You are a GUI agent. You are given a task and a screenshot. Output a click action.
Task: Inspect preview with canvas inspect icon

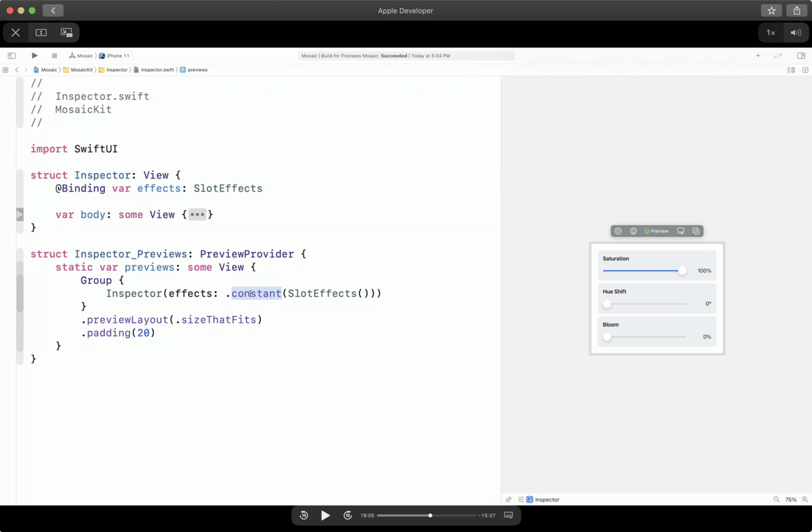633,231
